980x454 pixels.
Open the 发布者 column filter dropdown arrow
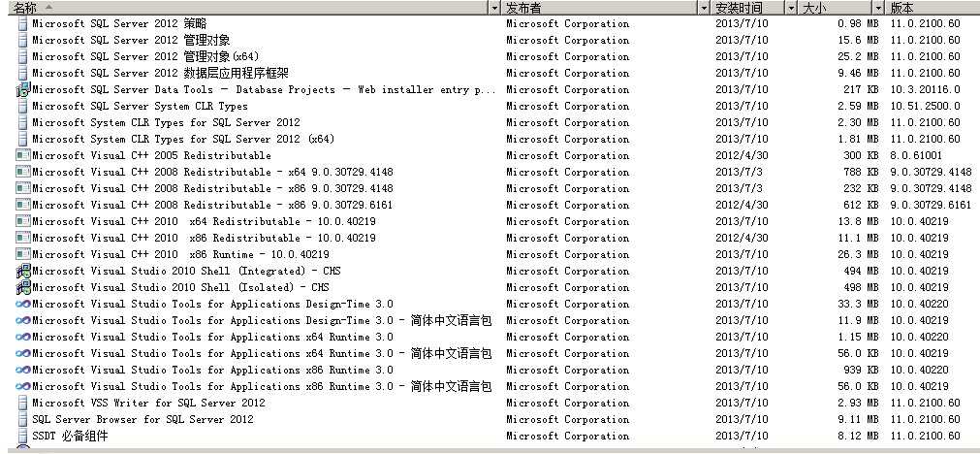point(705,8)
